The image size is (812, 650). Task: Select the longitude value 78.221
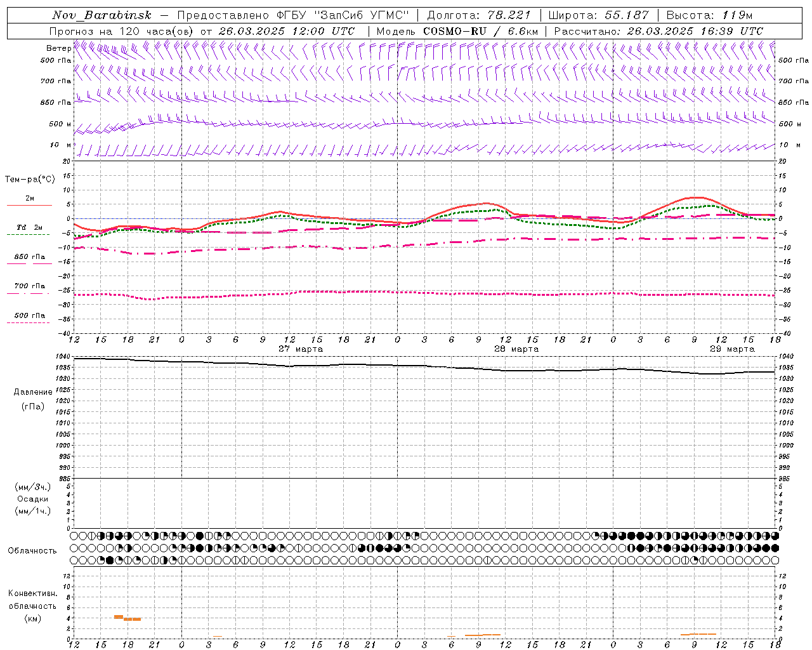click(509, 15)
